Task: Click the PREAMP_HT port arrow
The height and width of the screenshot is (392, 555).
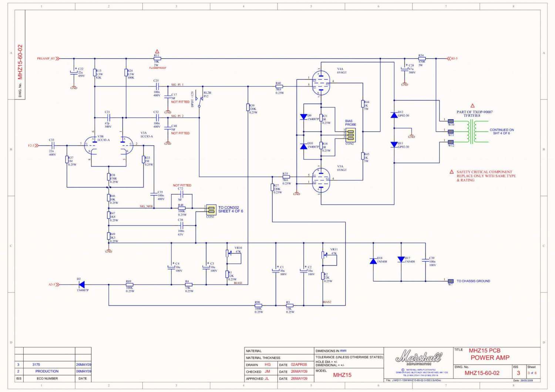Action: pyautogui.click(x=58, y=58)
